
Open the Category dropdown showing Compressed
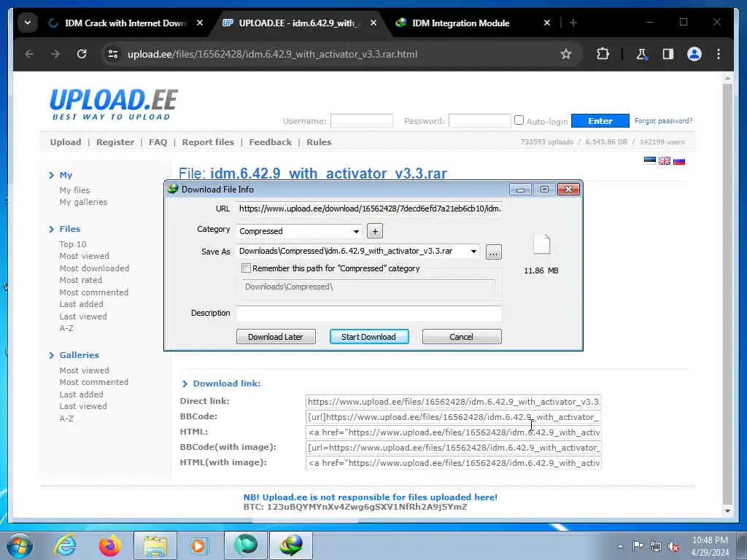click(298, 231)
